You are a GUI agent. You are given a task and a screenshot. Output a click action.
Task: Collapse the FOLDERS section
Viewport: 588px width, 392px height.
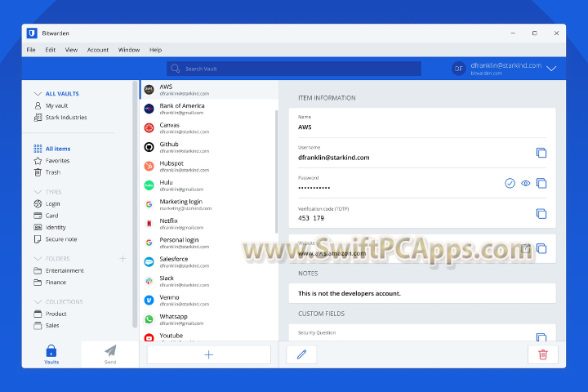(x=38, y=259)
